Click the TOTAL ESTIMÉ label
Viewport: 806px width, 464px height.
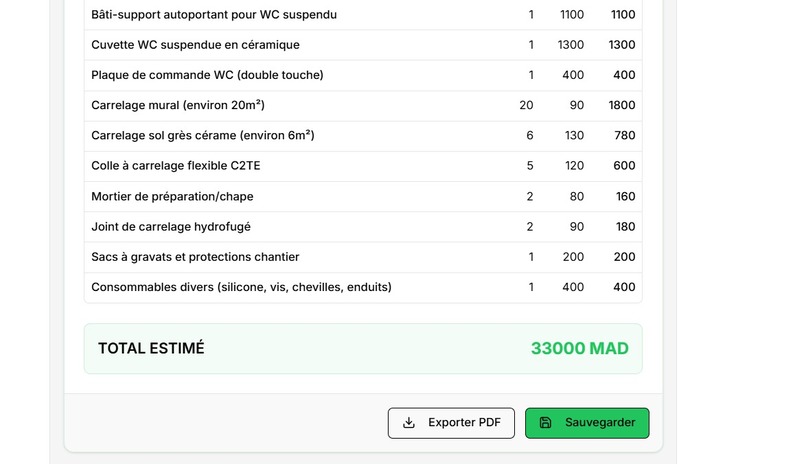pyautogui.click(x=151, y=348)
